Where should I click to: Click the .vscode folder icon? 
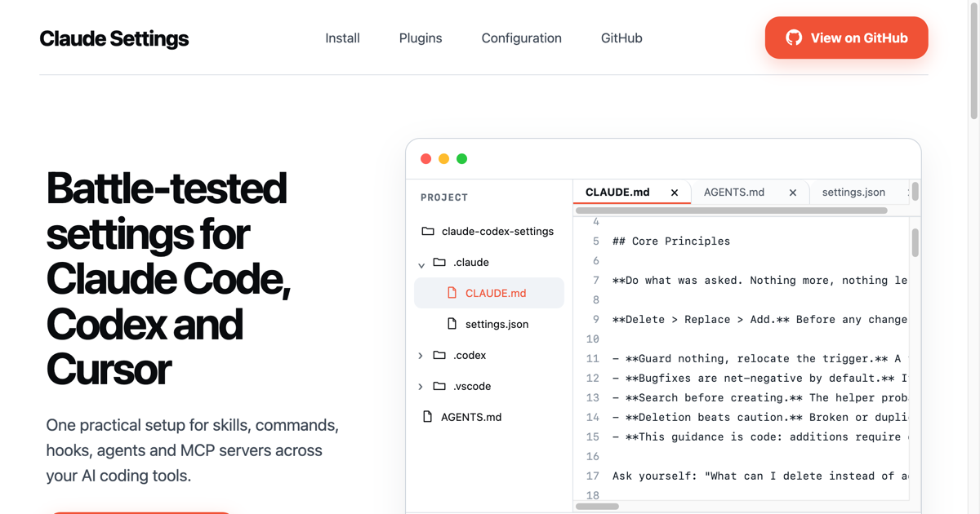tap(439, 386)
